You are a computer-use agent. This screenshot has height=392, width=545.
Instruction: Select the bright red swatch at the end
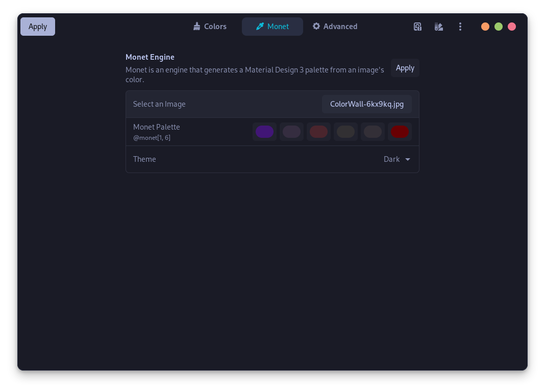tap(400, 131)
